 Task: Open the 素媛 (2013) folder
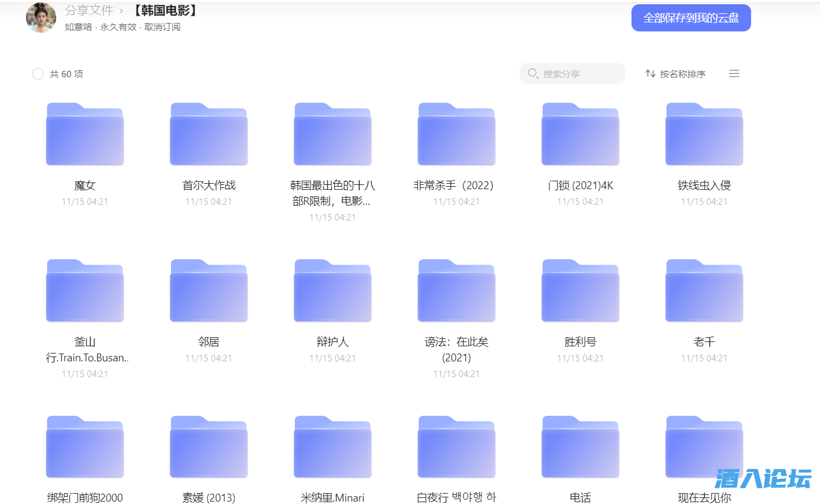point(208,446)
